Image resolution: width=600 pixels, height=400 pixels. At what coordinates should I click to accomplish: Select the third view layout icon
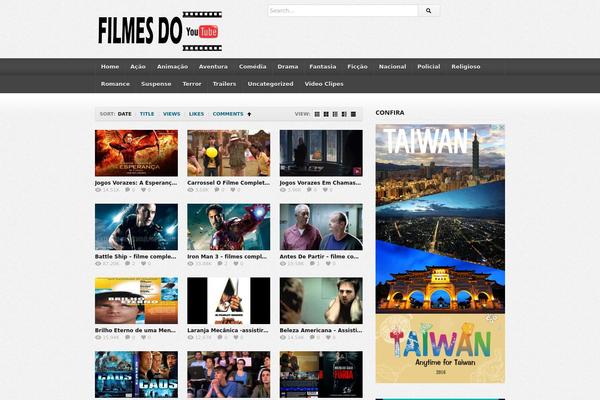pos(335,114)
